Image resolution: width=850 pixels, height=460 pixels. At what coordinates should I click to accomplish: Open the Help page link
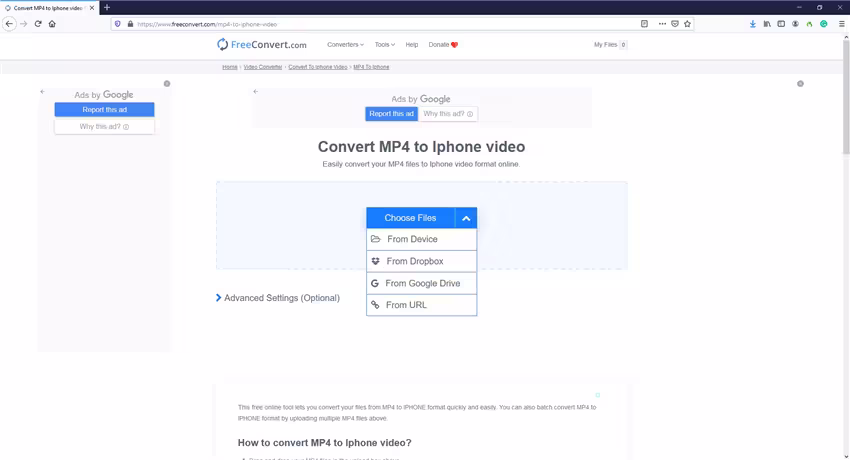(411, 44)
